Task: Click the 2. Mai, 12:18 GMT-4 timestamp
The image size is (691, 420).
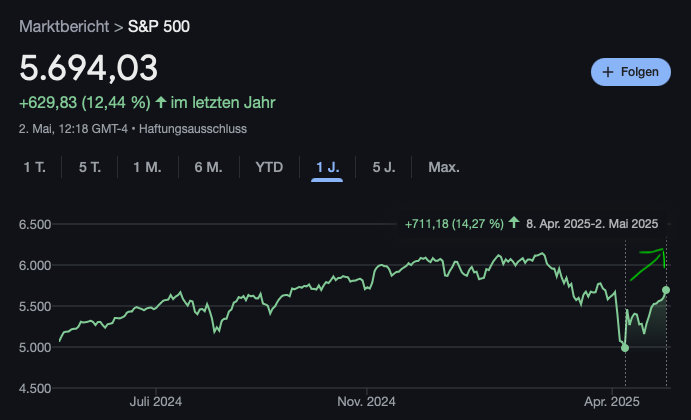Action: [73, 129]
